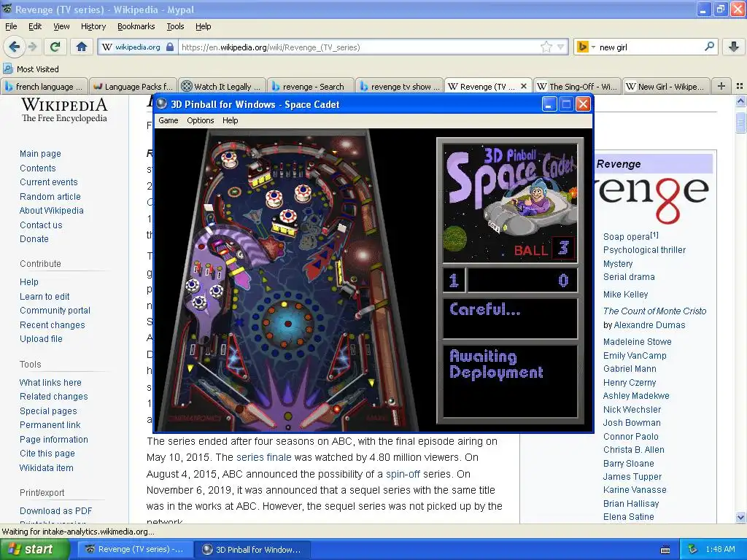Screen dimensions: 747x560
Task: Switch to the french language tab
Action: click(x=44, y=87)
